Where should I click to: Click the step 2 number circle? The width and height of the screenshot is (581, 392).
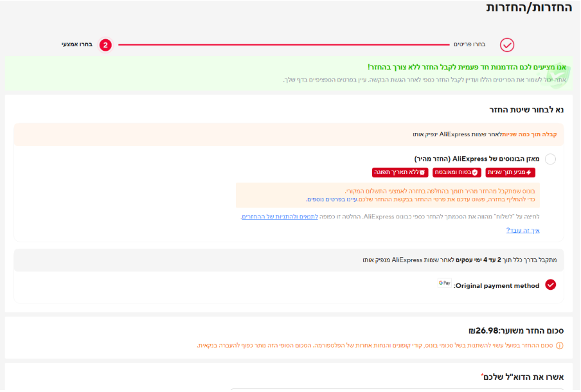point(105,45)
